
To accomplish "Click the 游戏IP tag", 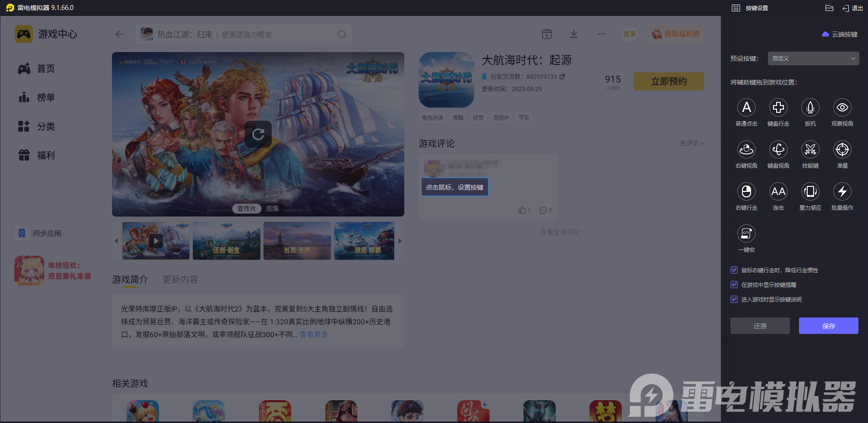I will click(x=501, y=118).
